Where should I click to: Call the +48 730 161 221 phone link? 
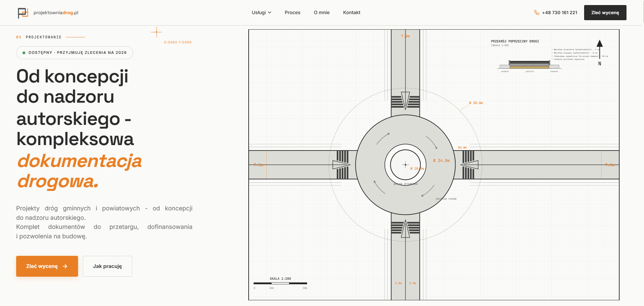(560, 12)
